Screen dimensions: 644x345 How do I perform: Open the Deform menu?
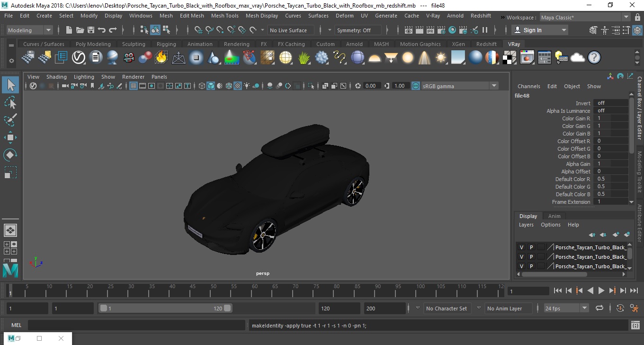point(344,16)
